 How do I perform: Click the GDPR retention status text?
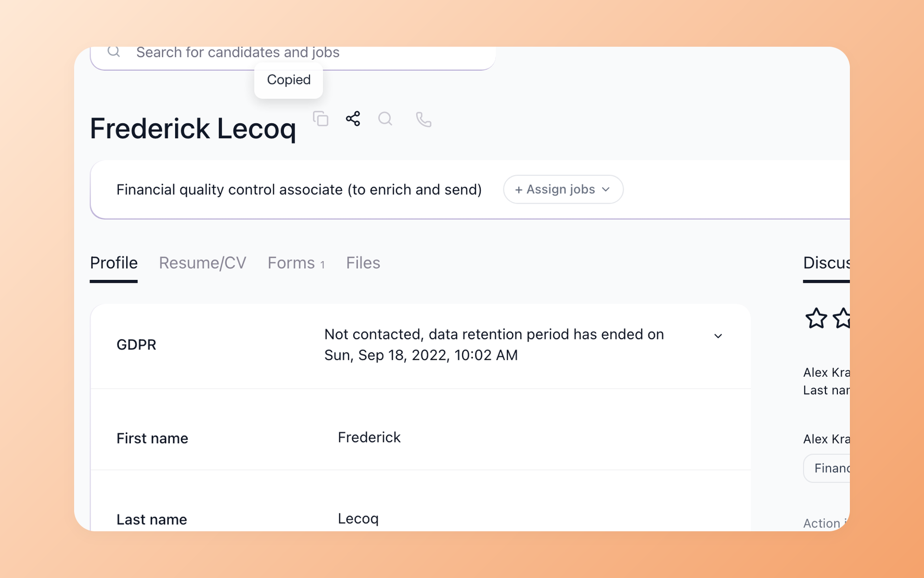pyautogui.click(x=494, y=344)
